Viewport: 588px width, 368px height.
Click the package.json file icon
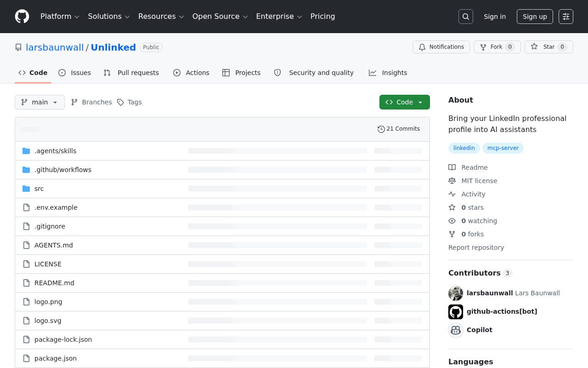coord(26,358)
